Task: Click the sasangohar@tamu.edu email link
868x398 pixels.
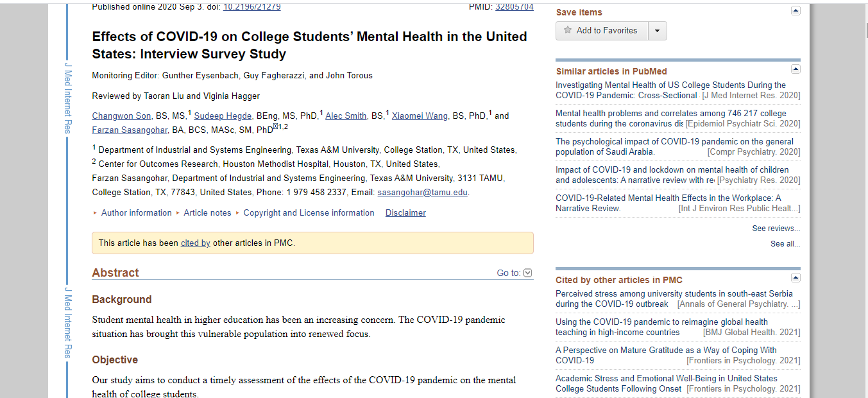Action: (422, 193)
